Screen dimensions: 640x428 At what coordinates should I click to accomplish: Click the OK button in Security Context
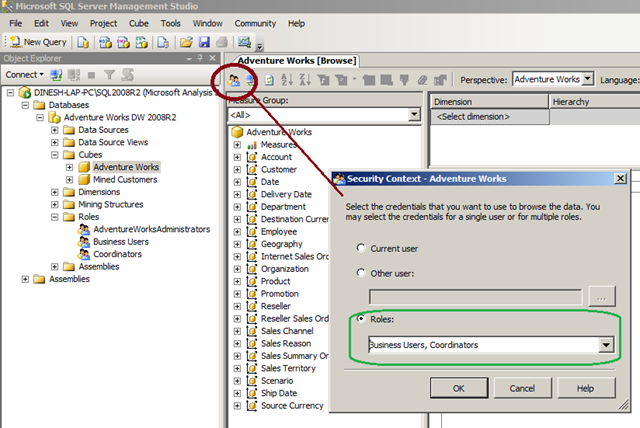click(x=459, y=388)
